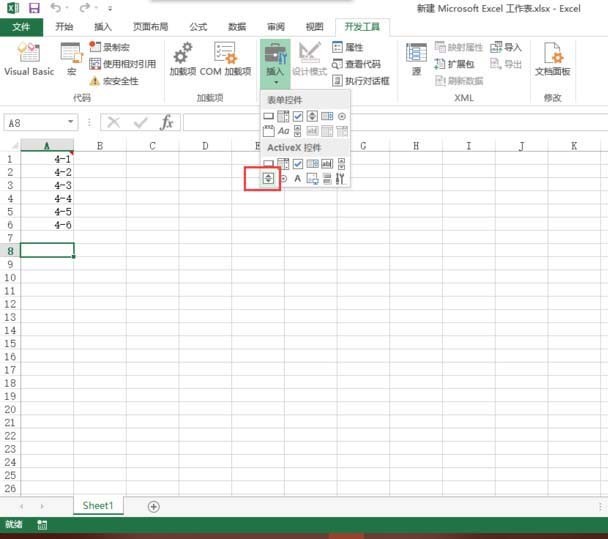This screenshot has height=539, width=608.
Task: Insert ActiveX Label (A) control
Action: pyautogui.click(x=297, y=179)
